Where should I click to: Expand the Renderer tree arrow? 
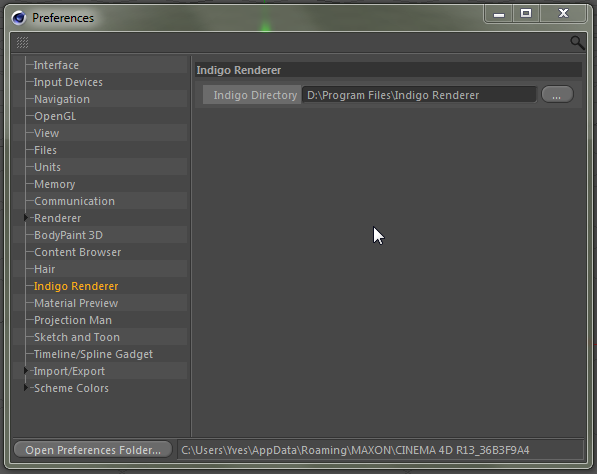pos(26,218)
